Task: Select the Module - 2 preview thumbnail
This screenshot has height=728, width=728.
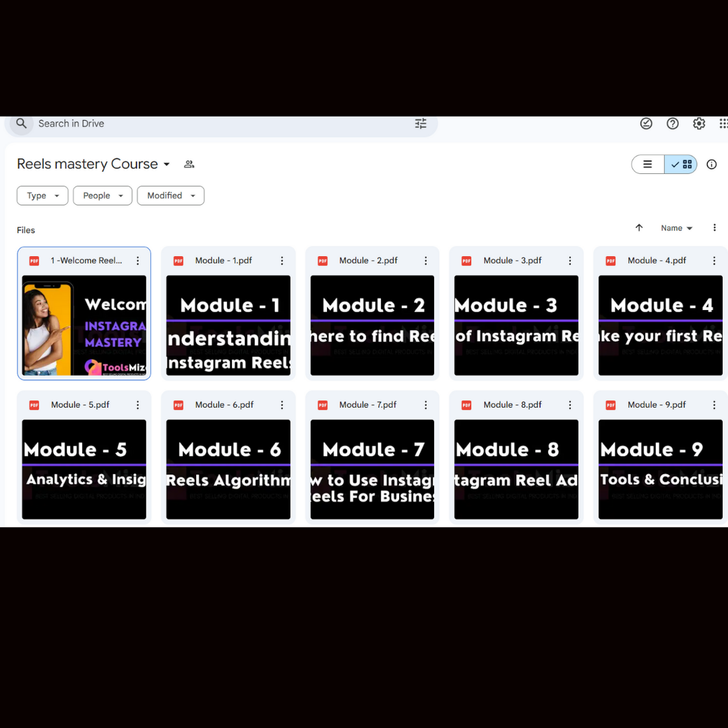Action: (x=372, y=326)
